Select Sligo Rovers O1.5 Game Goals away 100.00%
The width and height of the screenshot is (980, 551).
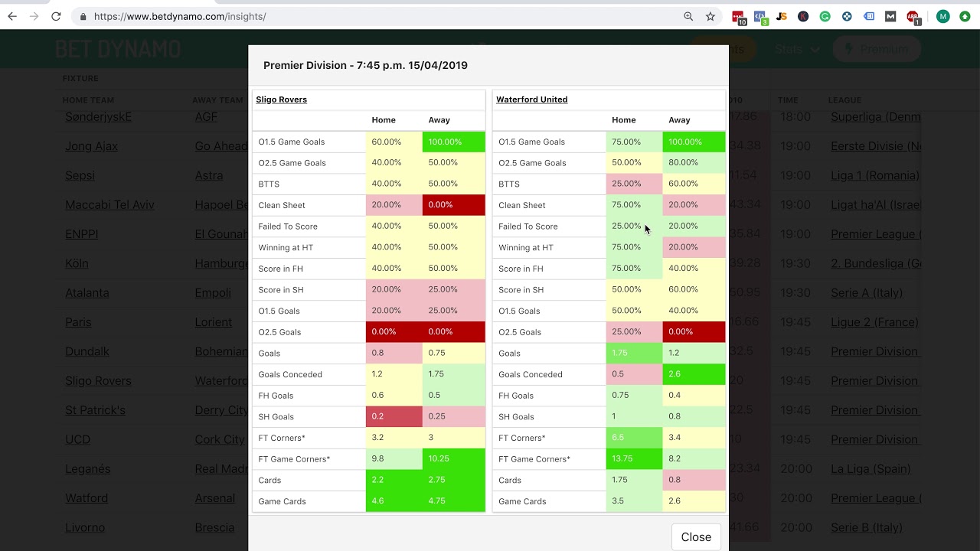(x=453, y=142)
